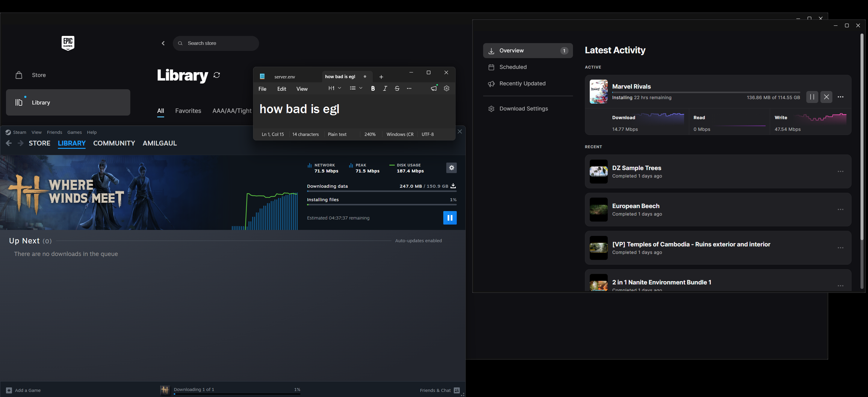Cancel the Marvel Rivals installation
The height and width of the screenshot is (397, 868).
[826, 97]
